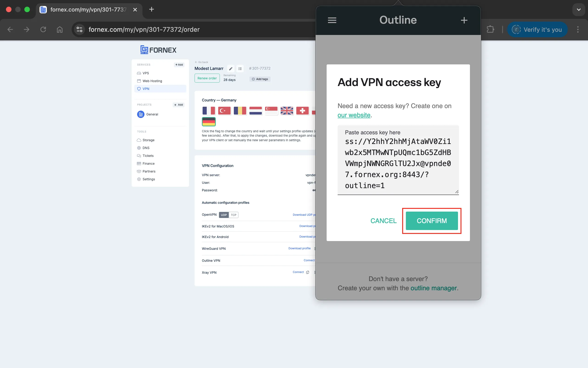Click Connect for Xray VPN
Viewport: 588px width, 368px height.
[298, 272]
